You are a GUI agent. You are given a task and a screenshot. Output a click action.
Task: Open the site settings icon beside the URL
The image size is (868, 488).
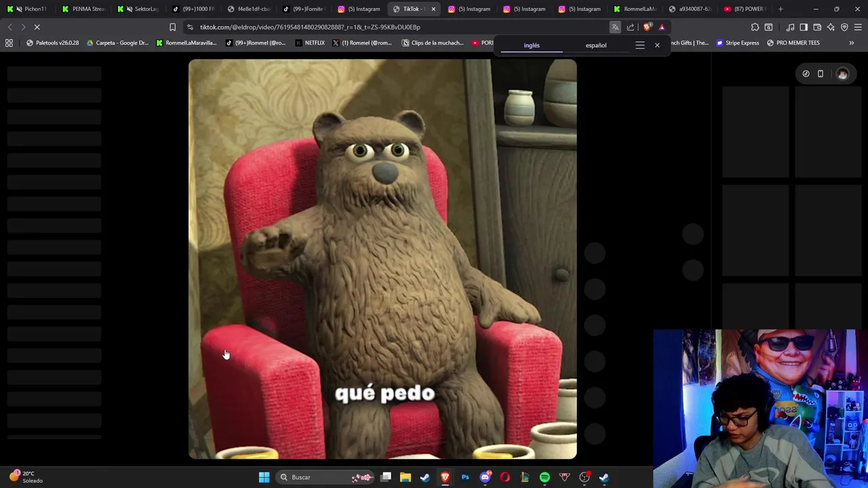pyautogui.click(x=191, y=27)
